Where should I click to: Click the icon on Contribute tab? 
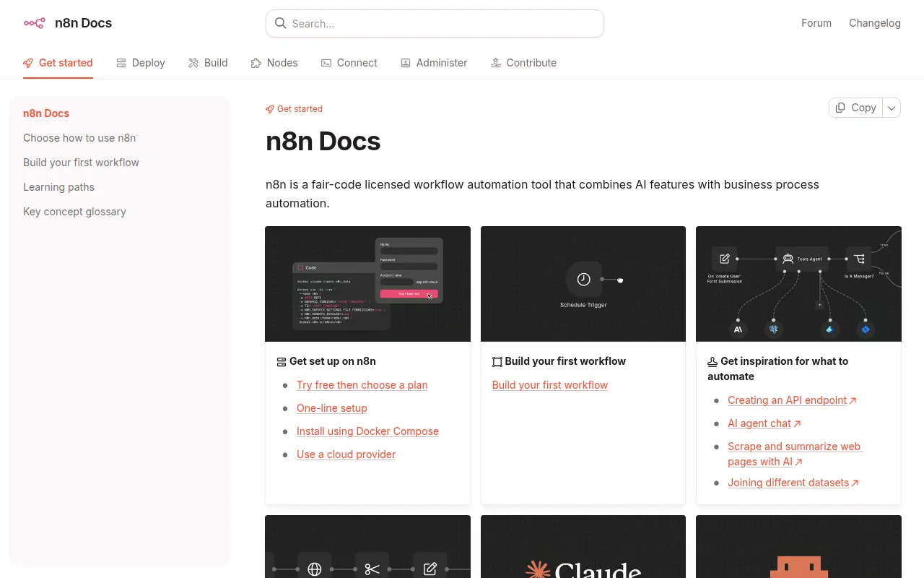point(496,63)
